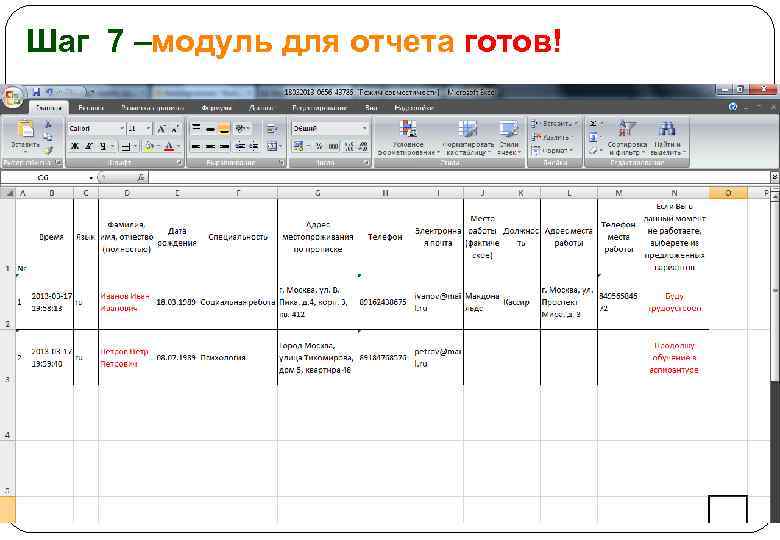The height and width of the screenshot is (540, 780).
Task: Click the fill color paint bucket
Action: (x=148, y=146)
